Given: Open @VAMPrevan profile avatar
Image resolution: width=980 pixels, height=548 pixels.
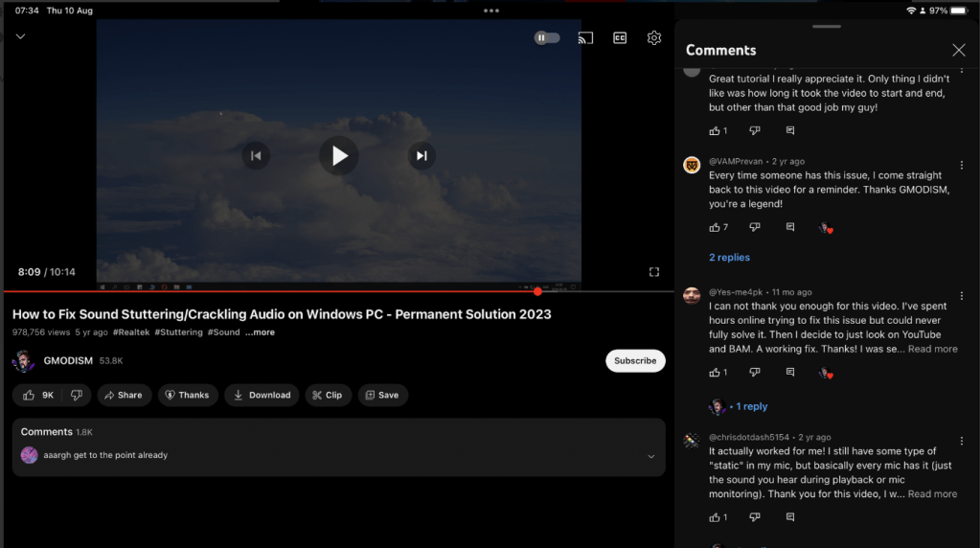Looking at the screenshot, I should pyautogui.click(x=692, y=165).
